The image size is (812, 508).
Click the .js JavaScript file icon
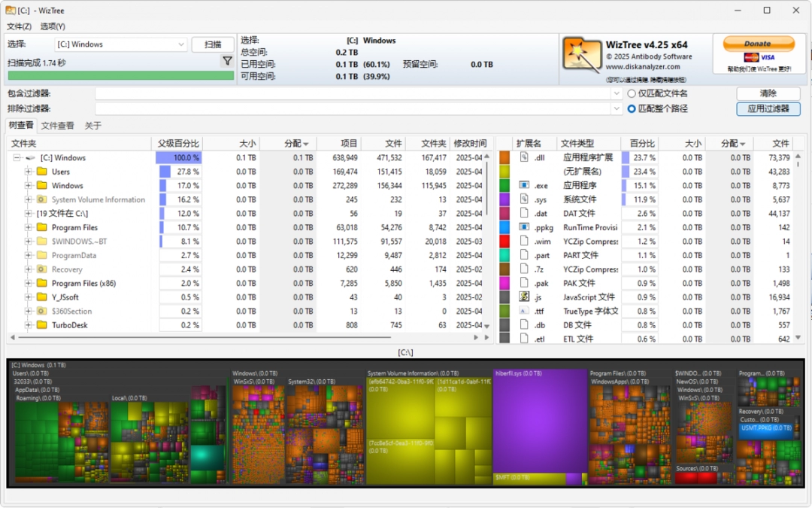pyautogui.click(x=524, y=297)
